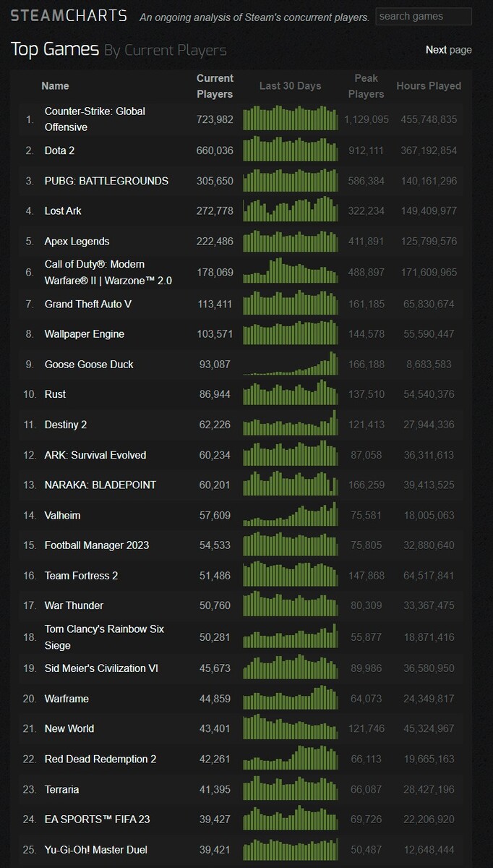Click the Hours Played column header

click(x=429, y=85)
